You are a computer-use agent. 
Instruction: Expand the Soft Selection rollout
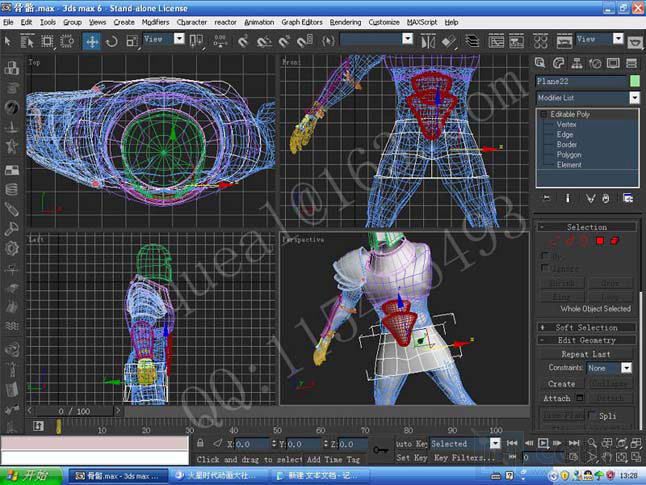point(587,328)
